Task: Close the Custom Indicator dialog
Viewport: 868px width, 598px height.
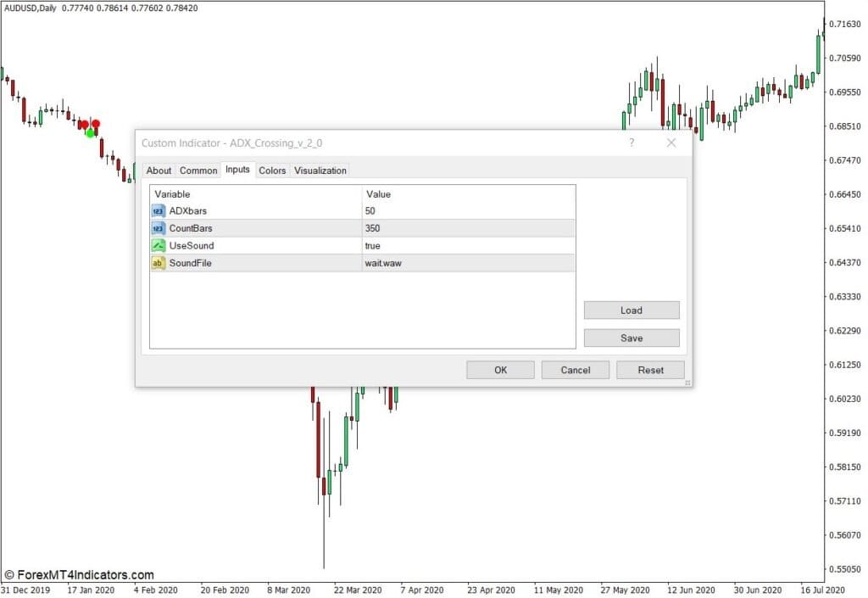Action: click(x=671, y=143)
